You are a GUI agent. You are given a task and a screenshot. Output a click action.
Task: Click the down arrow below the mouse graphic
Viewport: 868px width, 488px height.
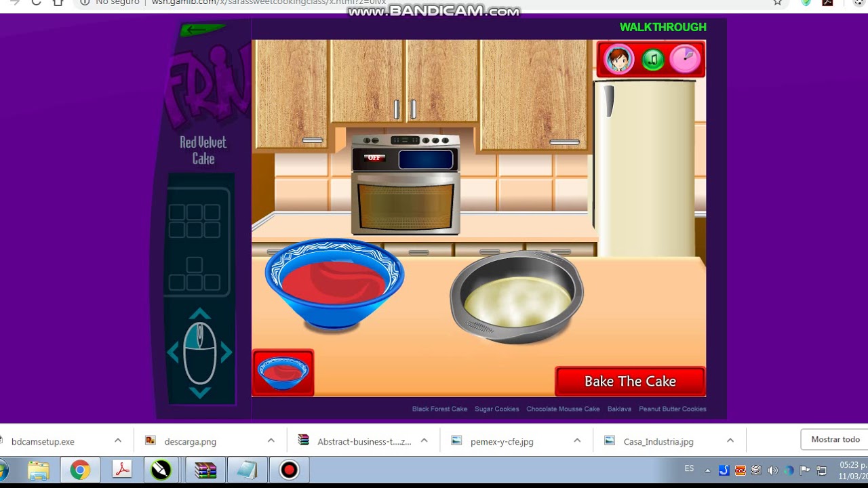pos(199,392)
